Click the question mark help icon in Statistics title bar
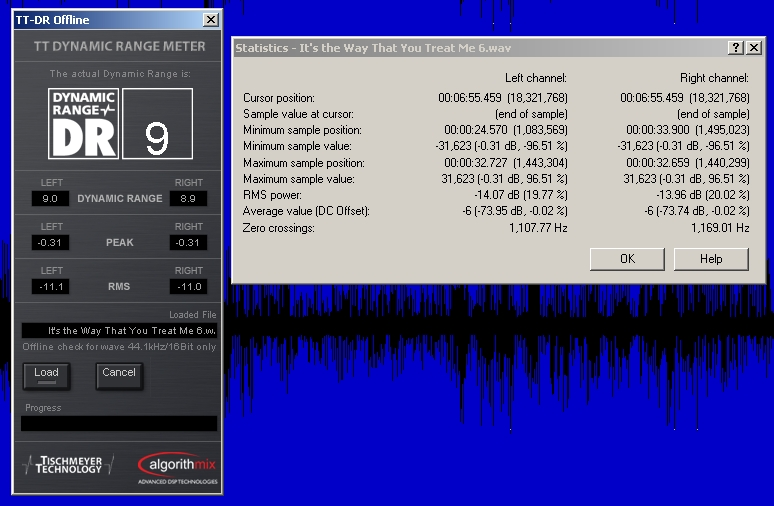The width and height of the screenshot is (774, 506). pyautogui.click(x=735, y=47)
